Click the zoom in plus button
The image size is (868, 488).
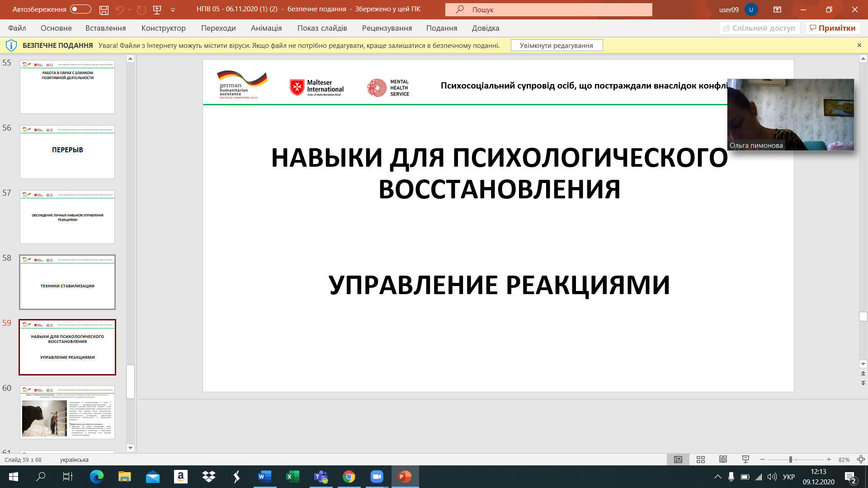[829, 460]
